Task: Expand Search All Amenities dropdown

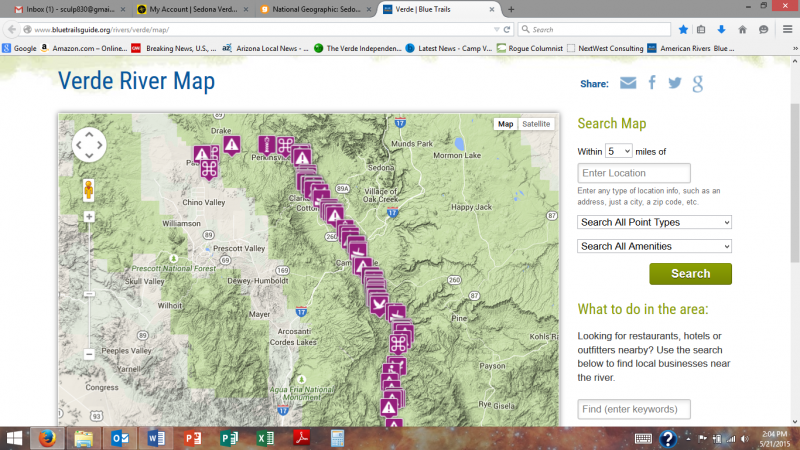Action: (x=654, y=246)
